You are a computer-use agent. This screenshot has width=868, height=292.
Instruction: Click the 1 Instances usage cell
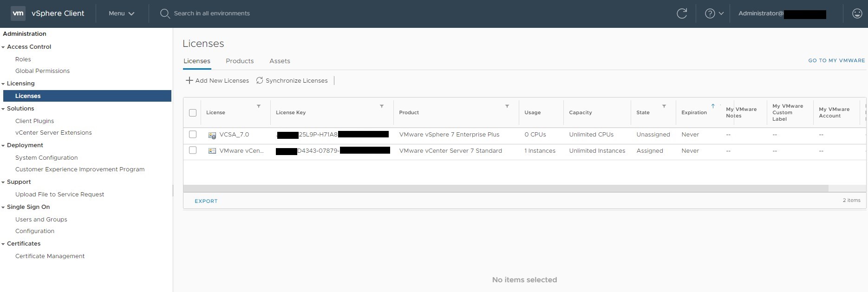click(x=540, y=150)
